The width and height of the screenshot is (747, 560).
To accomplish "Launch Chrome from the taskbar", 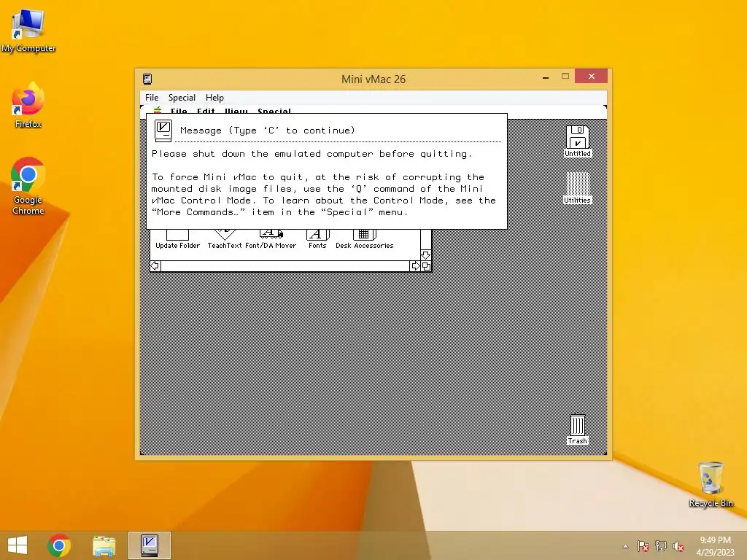I will click(x=59, y=545).
